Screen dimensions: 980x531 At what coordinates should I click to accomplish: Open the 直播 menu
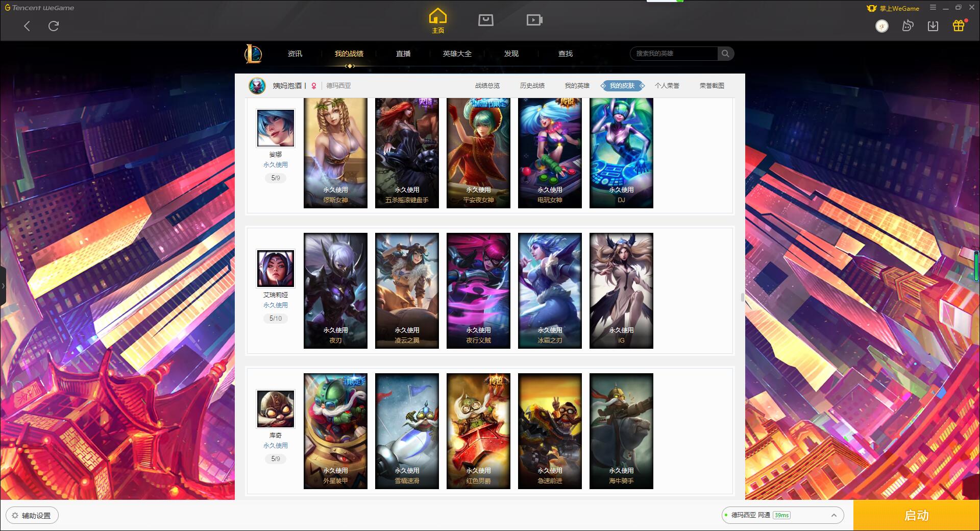[403, 54]
